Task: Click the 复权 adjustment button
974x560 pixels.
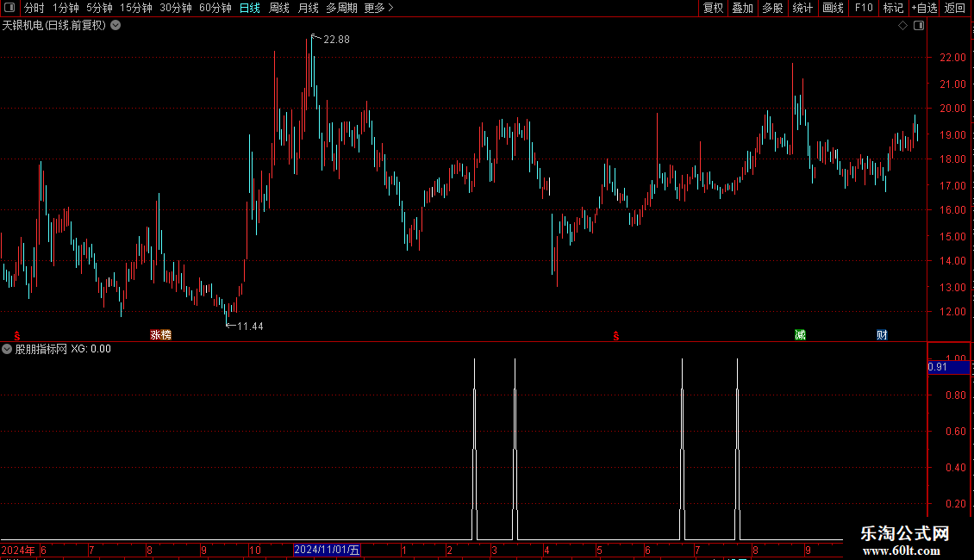Action: 713,8
